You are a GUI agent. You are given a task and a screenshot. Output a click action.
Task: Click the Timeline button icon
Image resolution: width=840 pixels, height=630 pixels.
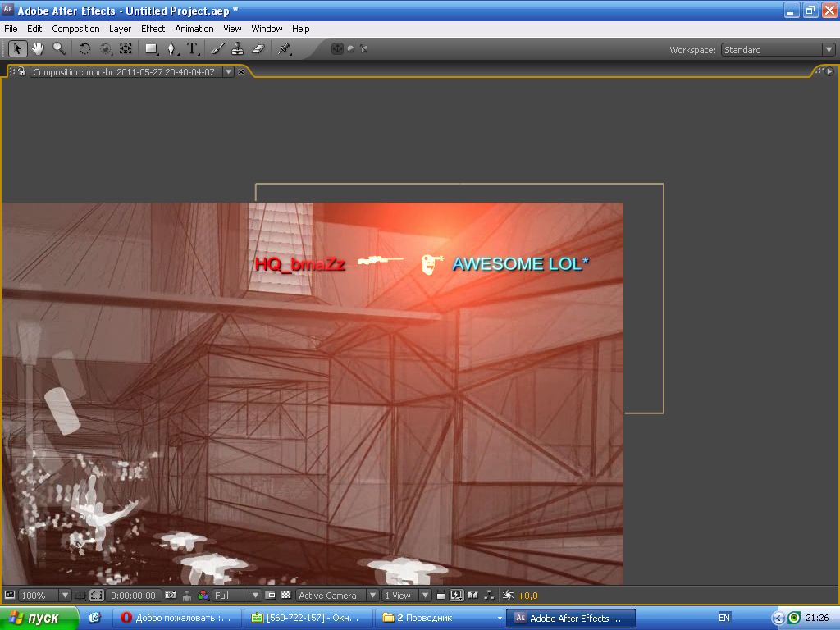tap(473, 596)
